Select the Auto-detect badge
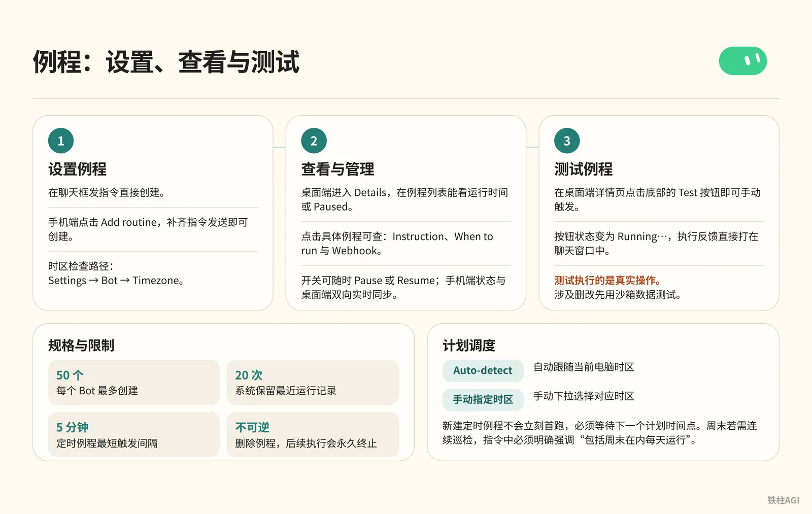 coord(483,371)
